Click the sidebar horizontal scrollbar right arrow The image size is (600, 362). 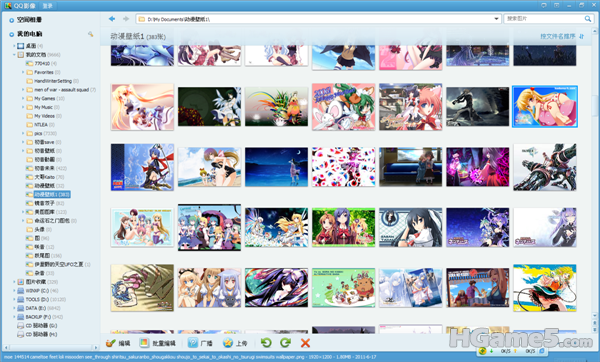pos(96,347)
